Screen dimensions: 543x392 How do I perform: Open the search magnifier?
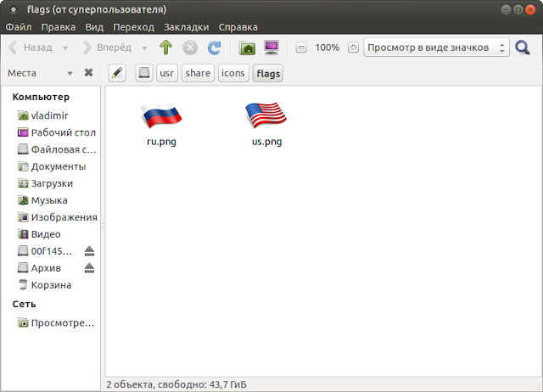coord(523,48)
